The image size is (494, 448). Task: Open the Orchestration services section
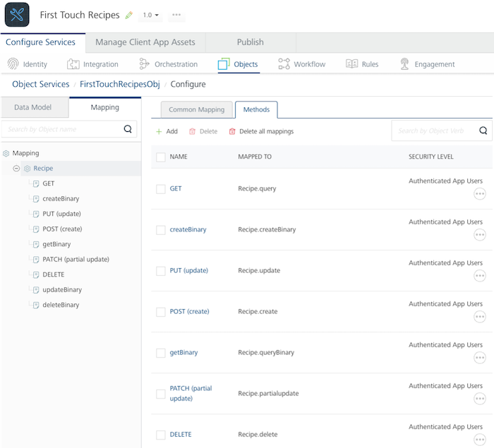coord(168,64)
